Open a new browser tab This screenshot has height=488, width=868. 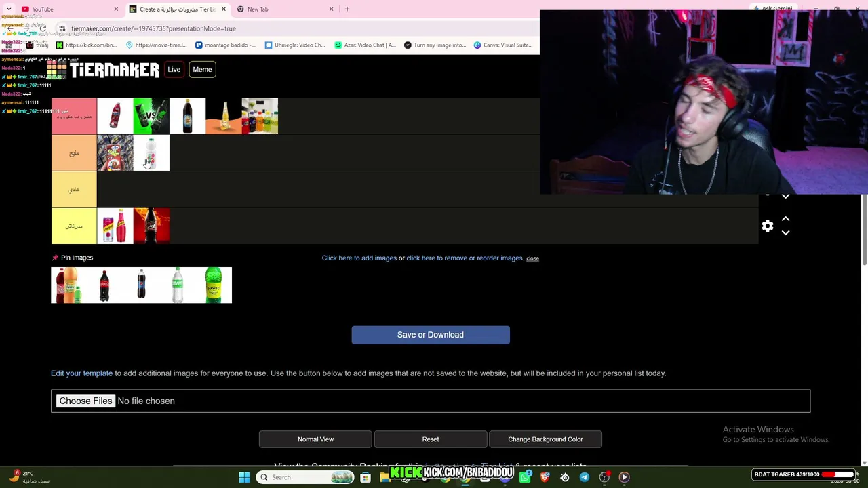[x=347, y=9]
